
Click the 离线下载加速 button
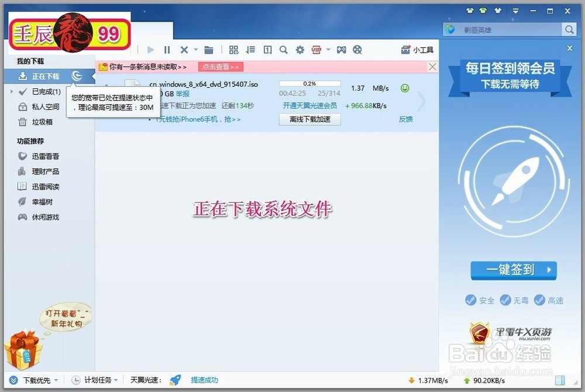click(309, 119)
